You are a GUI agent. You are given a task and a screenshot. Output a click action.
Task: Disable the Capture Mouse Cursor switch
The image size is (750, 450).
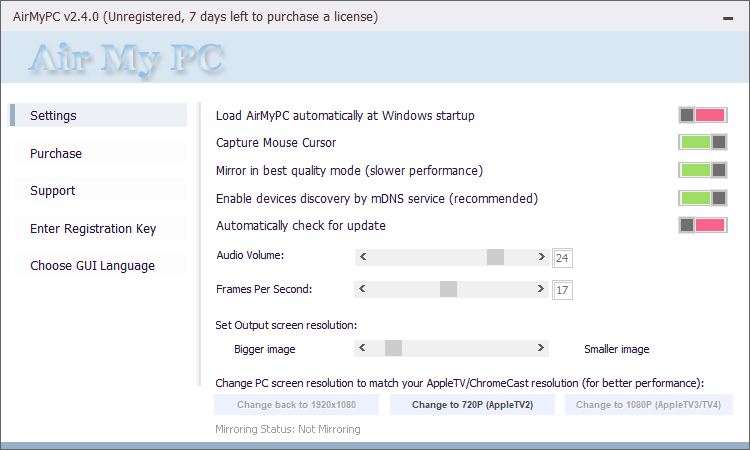point(703,142)
